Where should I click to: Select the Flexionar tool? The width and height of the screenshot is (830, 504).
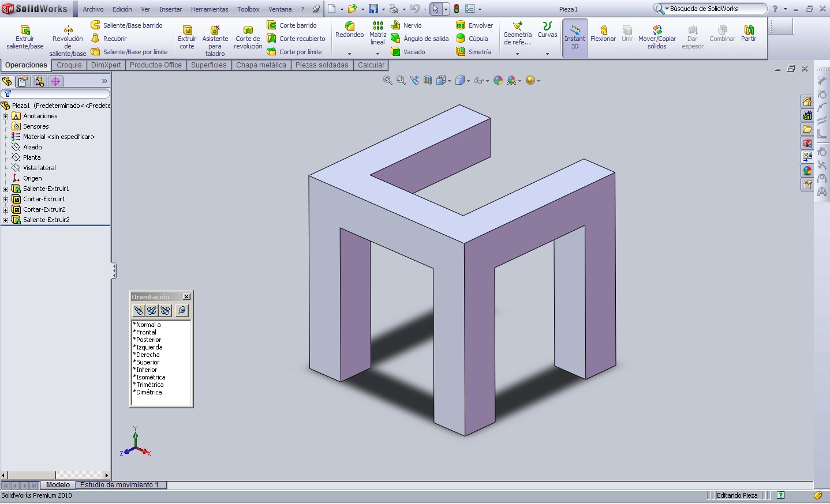click(603, 33)
